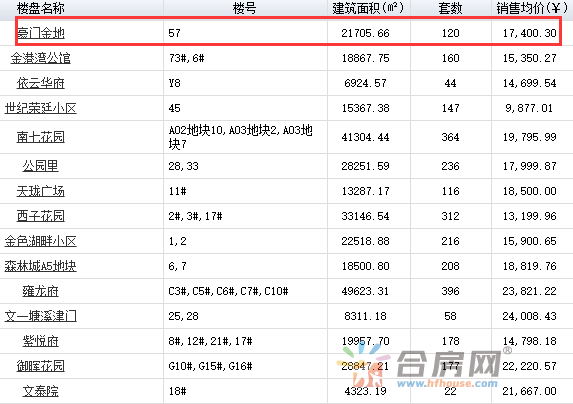The width and height of the screenshot is (573, 404).
Task: Open the 金色湖畔小区 property link
Action: 41,241
